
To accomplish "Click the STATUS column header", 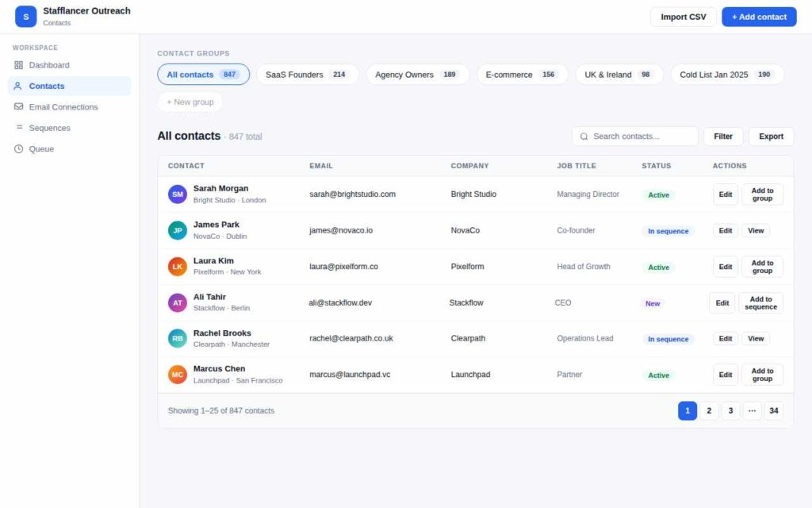I will pos(656,166).
